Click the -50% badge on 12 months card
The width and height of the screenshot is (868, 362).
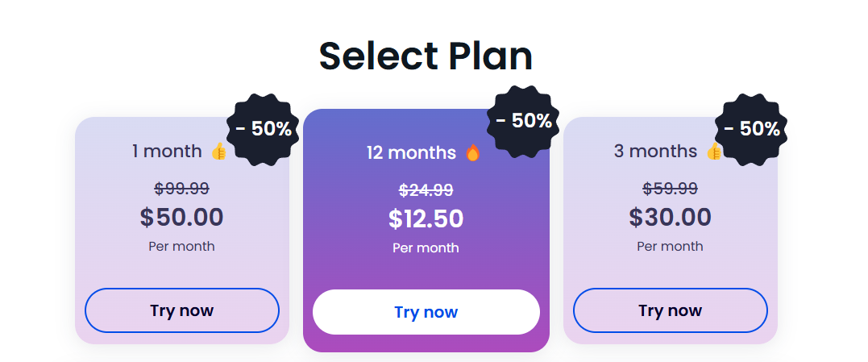524,121
